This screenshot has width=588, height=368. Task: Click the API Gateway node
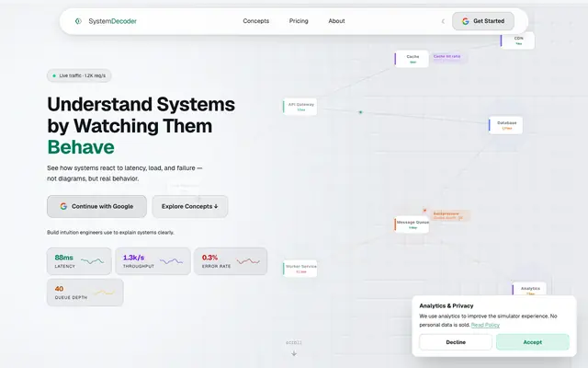tap(300, 107)
